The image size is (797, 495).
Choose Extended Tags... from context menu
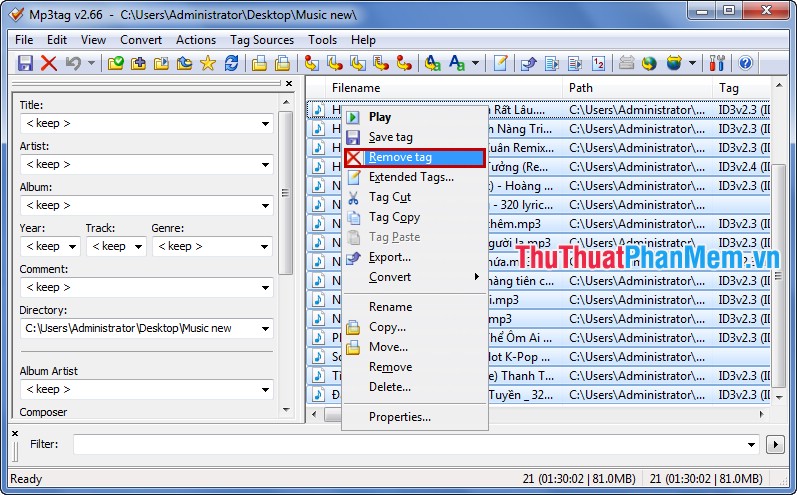coord(415,177)
